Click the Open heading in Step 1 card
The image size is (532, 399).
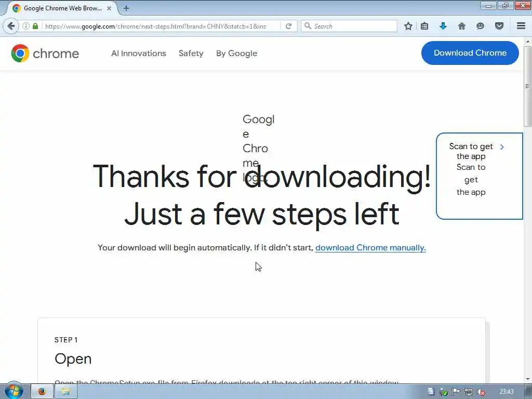(73, 359)
